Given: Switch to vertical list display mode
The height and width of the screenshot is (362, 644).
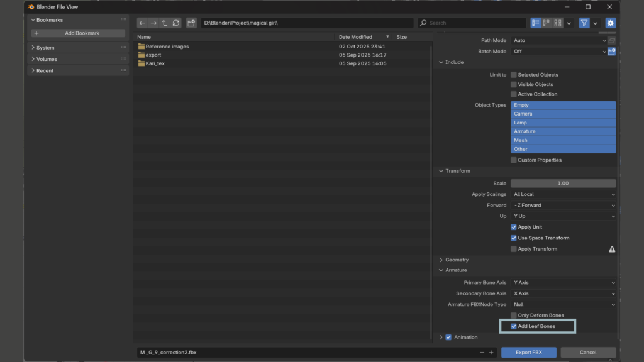Looking at the screenshot, I should 536,23.
